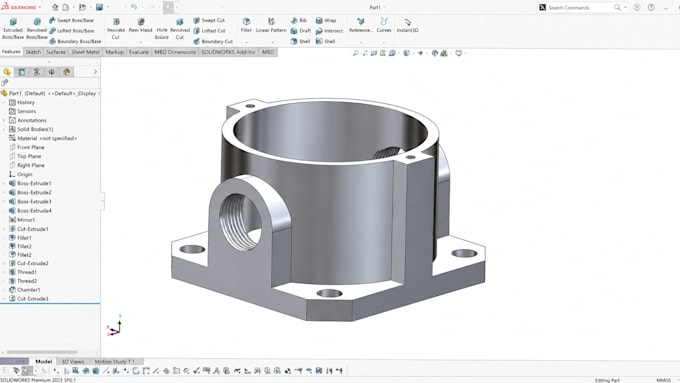Image resolution: width=680 pixels, height=383 pixels.
Task: Click the New document icon
Action: pos(65,7)
